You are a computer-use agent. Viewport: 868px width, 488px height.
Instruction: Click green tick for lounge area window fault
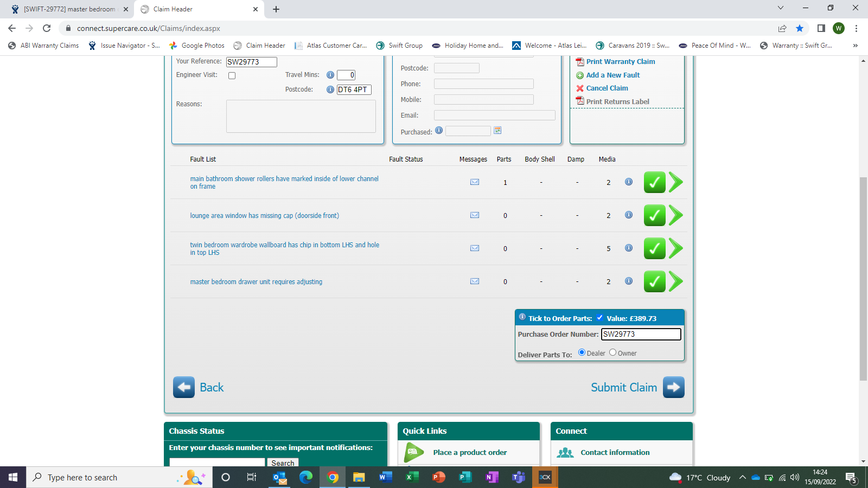[655, 215]
